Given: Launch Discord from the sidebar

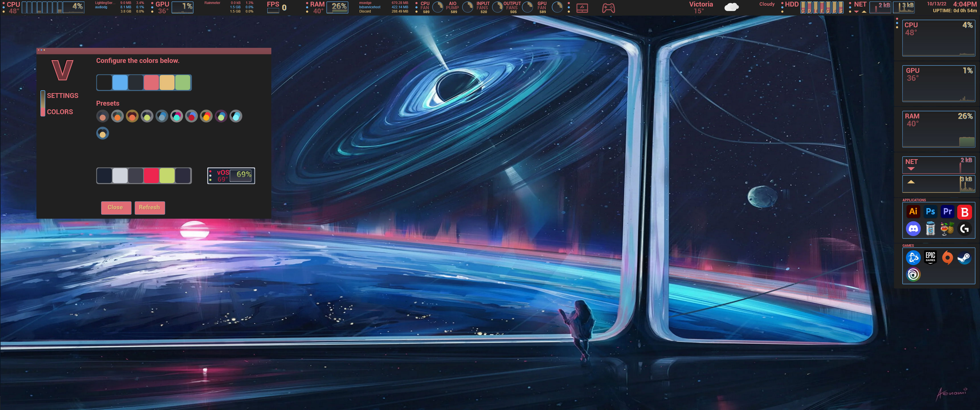Looking at the screenshot, I should tap(913, 229).
